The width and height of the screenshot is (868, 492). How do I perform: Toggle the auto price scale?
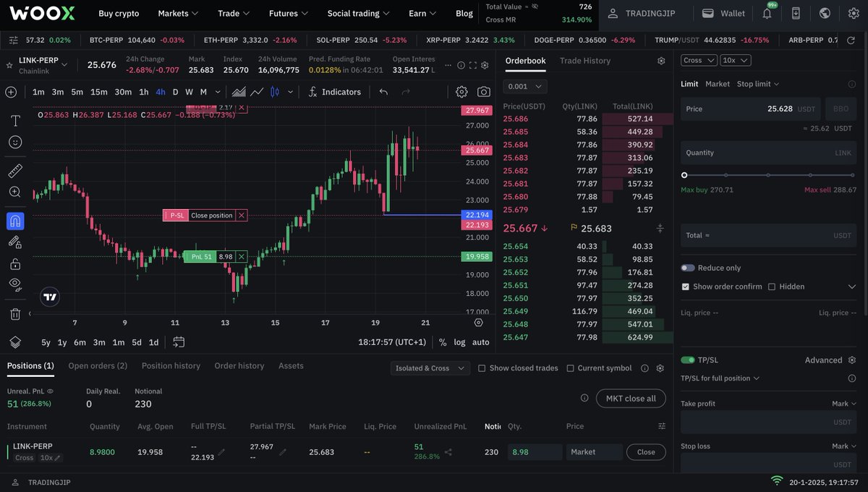pyautogui.click(x=481, y=342)
